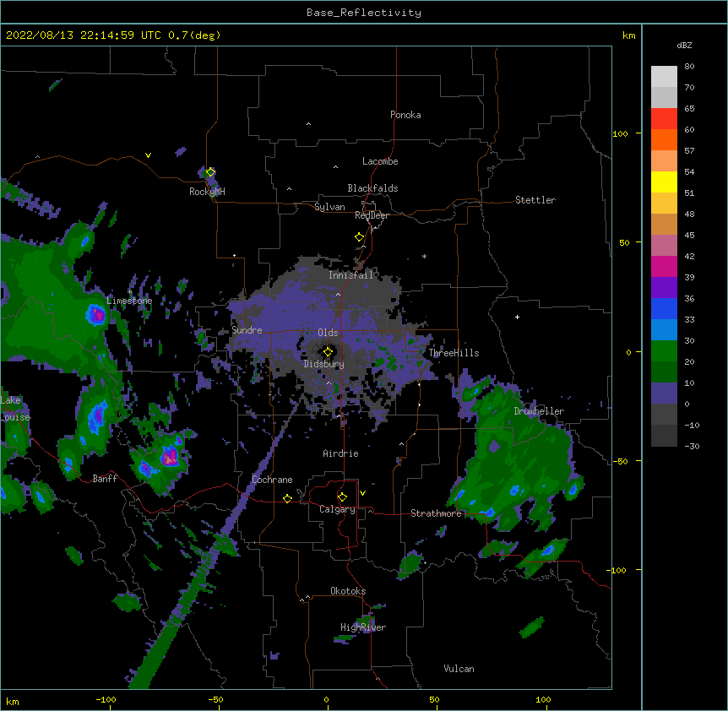Click the yellow V marker east of Calgary

(362, 493)
